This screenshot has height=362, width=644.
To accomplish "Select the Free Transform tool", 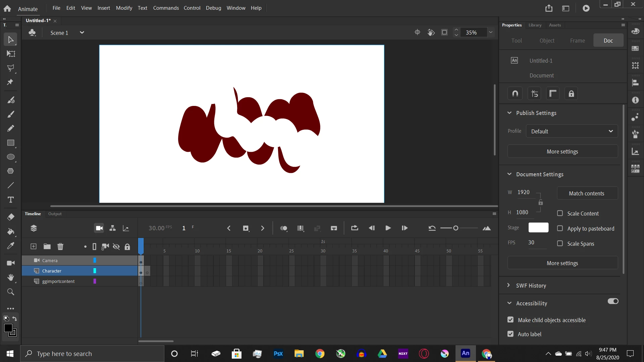I will tap(11, 54).
